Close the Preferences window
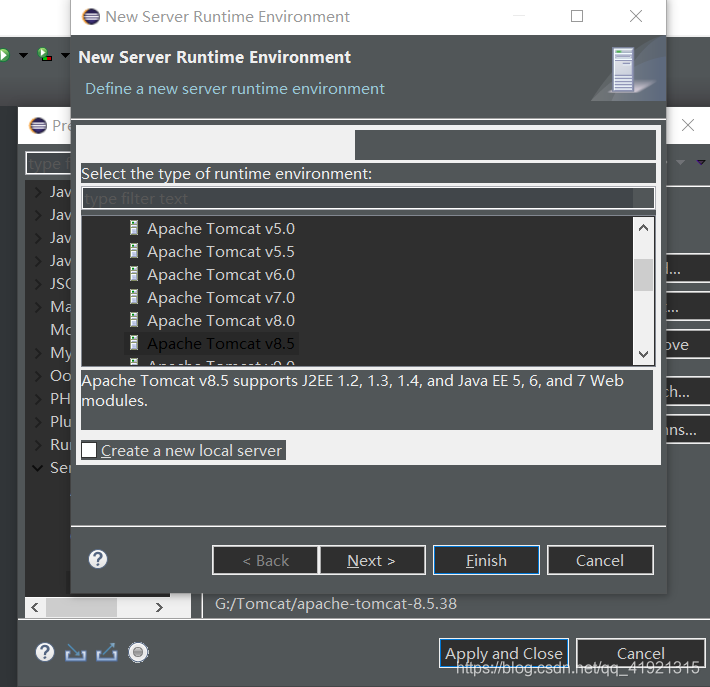This screenshot has width=710, height=687. coord(688,125)
